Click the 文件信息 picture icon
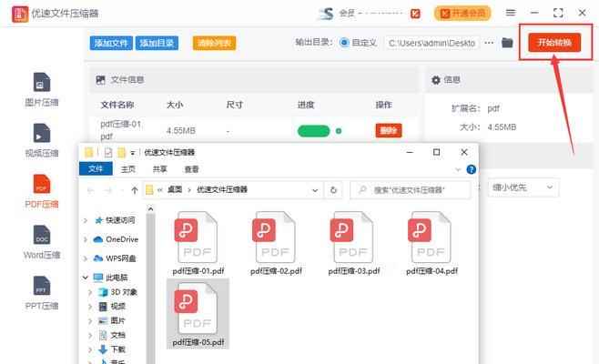The height and width of the screenshot is (364, 599). point(100,80)
